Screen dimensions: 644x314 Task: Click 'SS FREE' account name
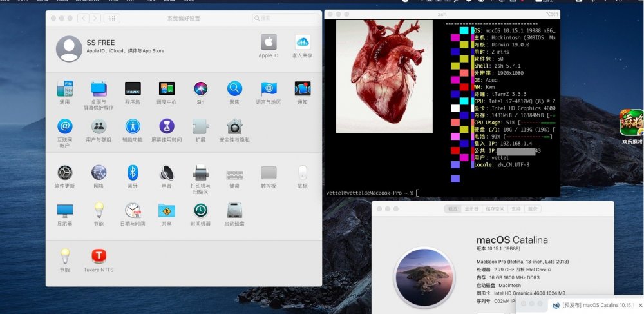100,43
